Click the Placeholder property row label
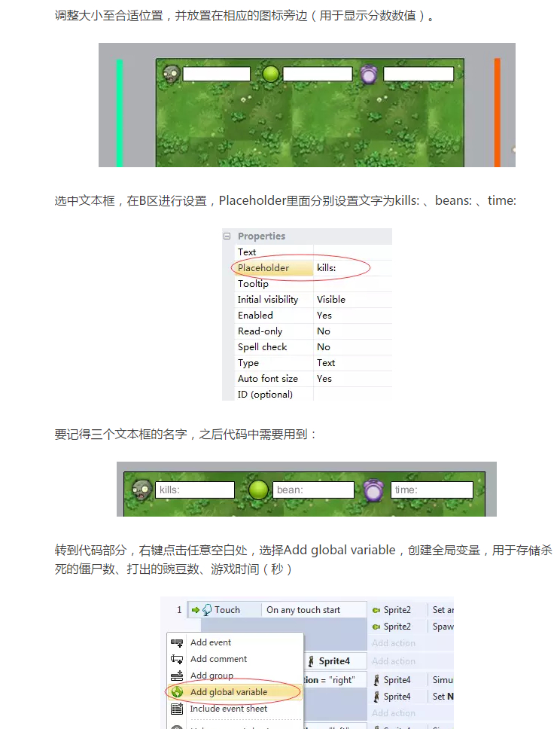Viewport: 560px width, 729px height. pyautogui.click(x=274, y=268)
